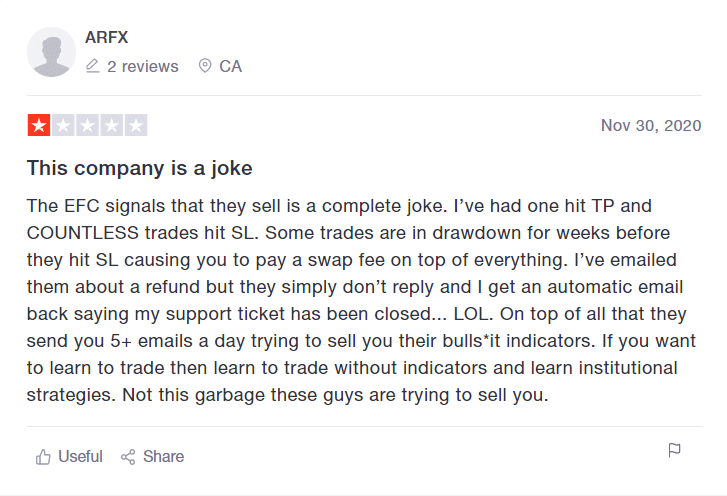The image size is (727, 496).
Task: Click the pencil reviews icon
Action: pyautogui.click(x=93, y=66)
